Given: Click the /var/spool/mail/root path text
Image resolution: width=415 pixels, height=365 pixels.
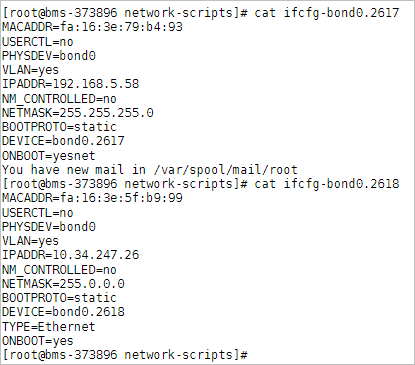Looking at the screenshot, I should (225, 170).
